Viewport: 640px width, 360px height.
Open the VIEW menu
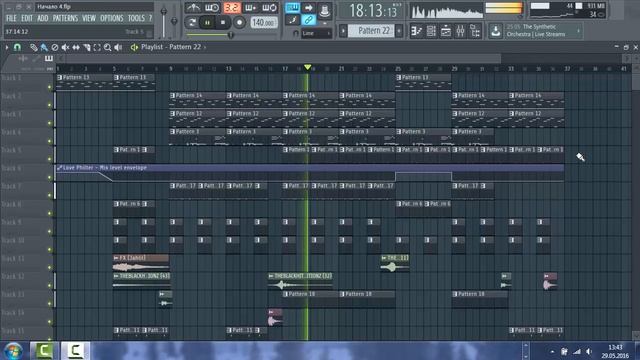89,18
